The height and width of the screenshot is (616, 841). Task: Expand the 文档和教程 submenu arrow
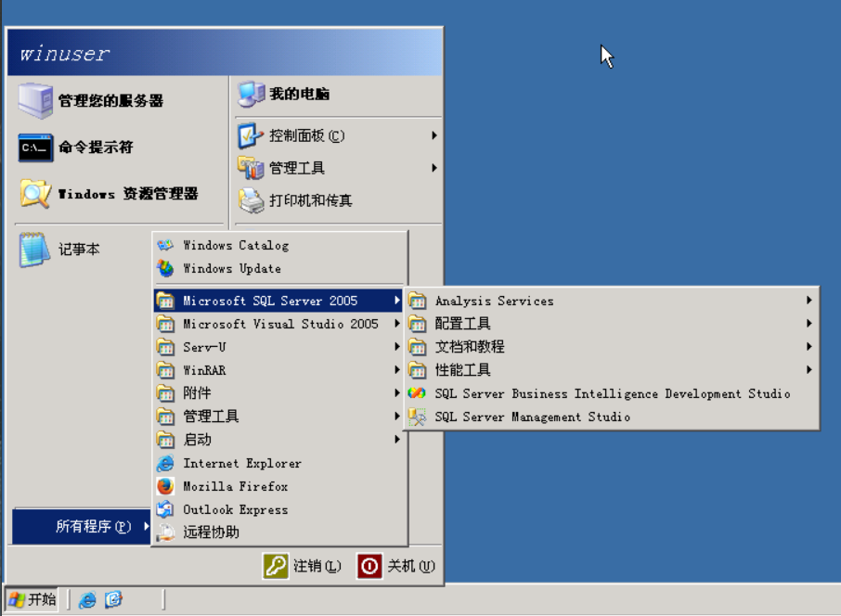(x=809, y=347)
